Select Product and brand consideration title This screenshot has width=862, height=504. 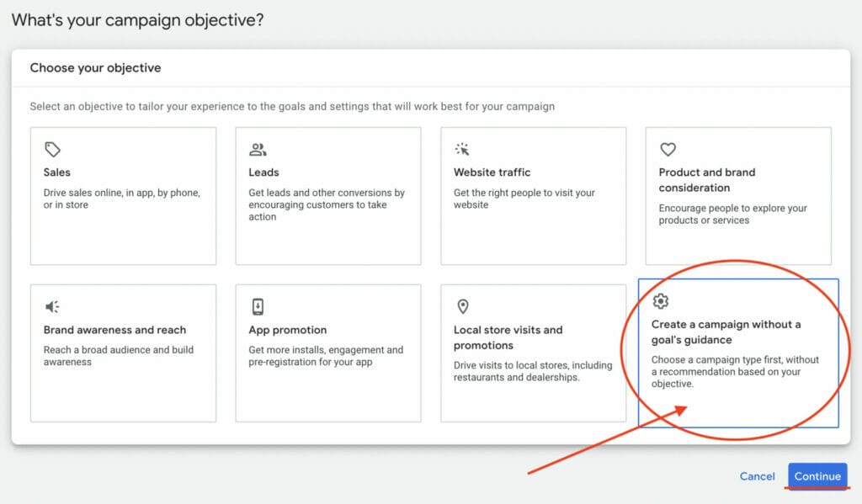click(707, 180)
